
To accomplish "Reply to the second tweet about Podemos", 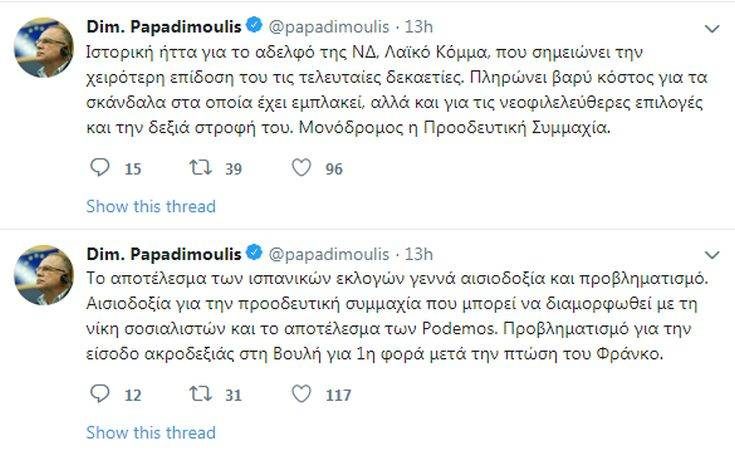I will click(x=100, y=395).
